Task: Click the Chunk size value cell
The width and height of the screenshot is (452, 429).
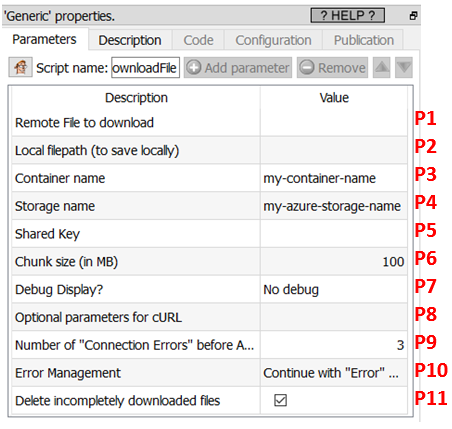Action: click(334, 261)
